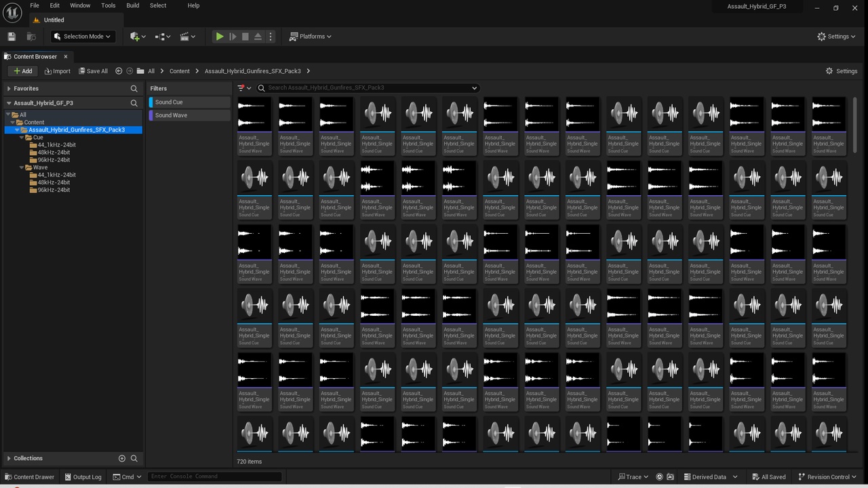
Task: Open the Tools menu
Action: pyautogui.click(x=108, y=5)
